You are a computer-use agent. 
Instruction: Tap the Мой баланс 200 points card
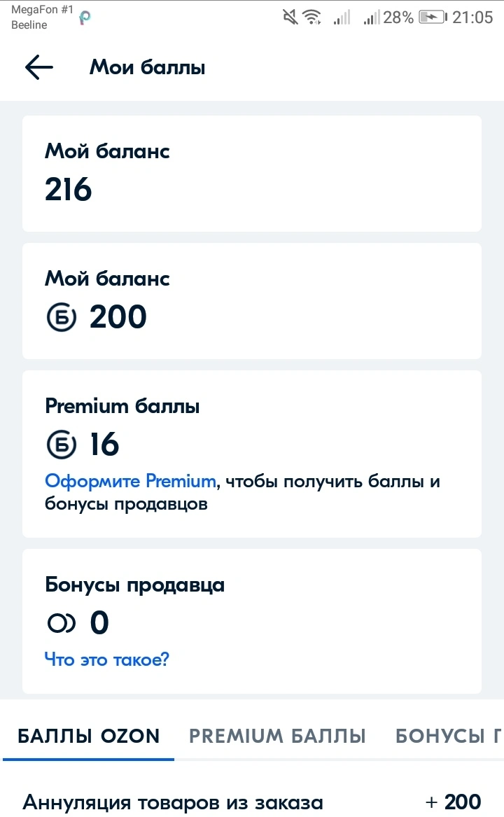(252, 301)
